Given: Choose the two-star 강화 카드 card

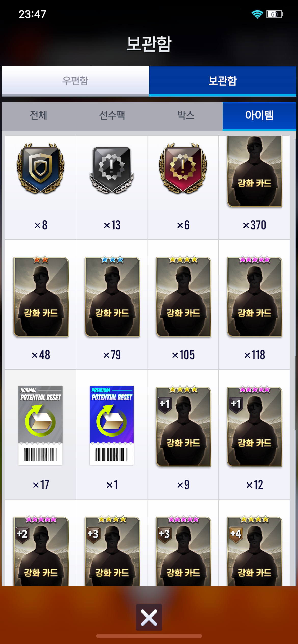Looking at the screenshot, I should [x=40, y=304].
